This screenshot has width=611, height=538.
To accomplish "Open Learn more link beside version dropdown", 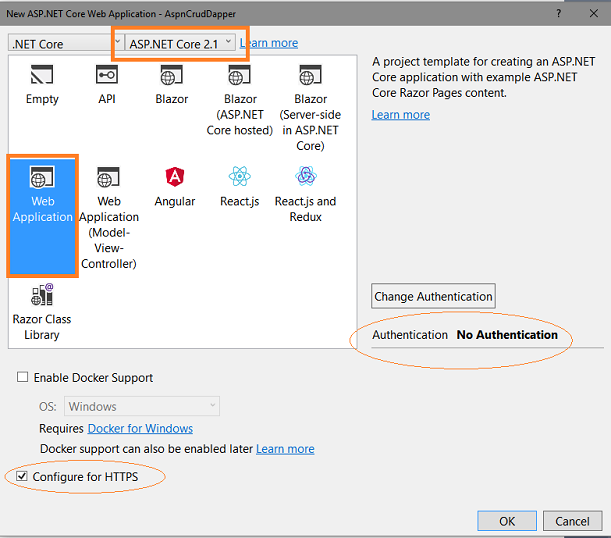I will coord(269,43).
